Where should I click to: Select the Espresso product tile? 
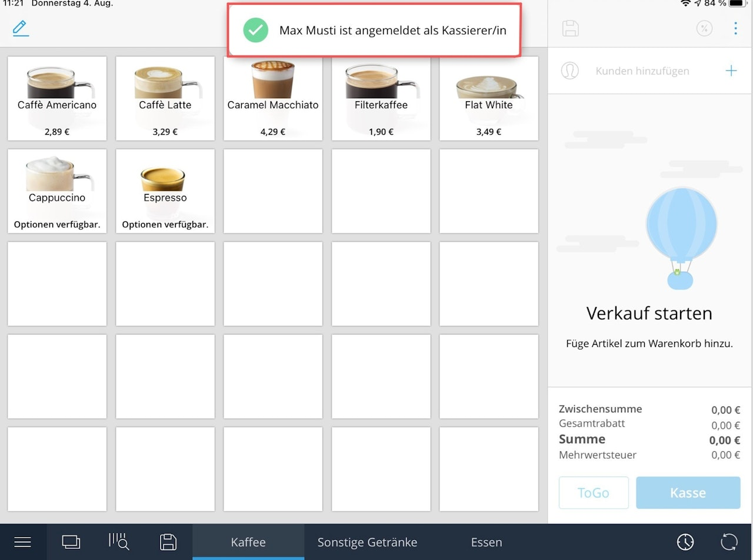pyautogui.click(x=165, y=191)
